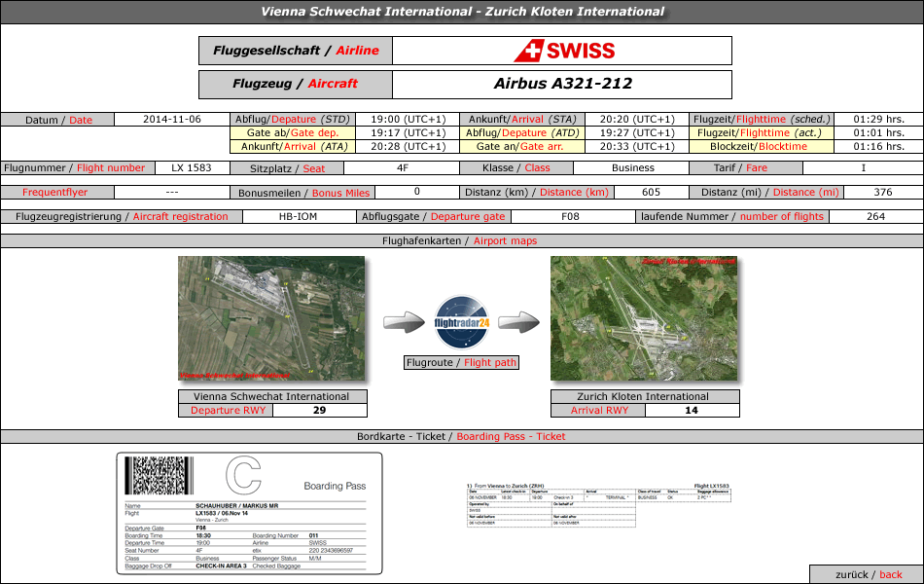Click the gate departure time 19:17 (UTC+1)
This screenshot has height=584, width=924.
[x=409, y=132]
